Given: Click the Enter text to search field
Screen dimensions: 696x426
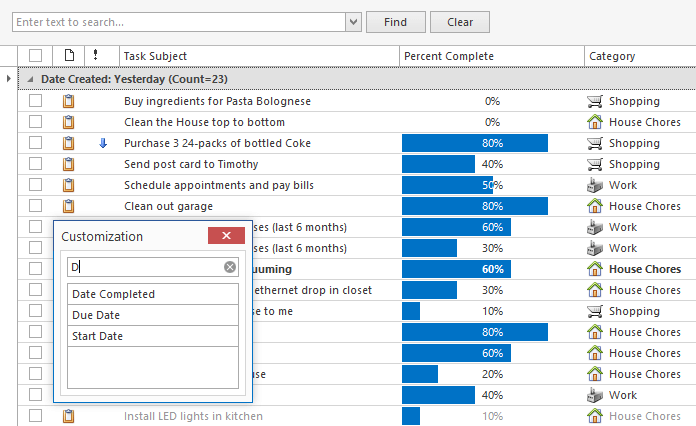Looking at the screenshot, I should click(180, 22).
